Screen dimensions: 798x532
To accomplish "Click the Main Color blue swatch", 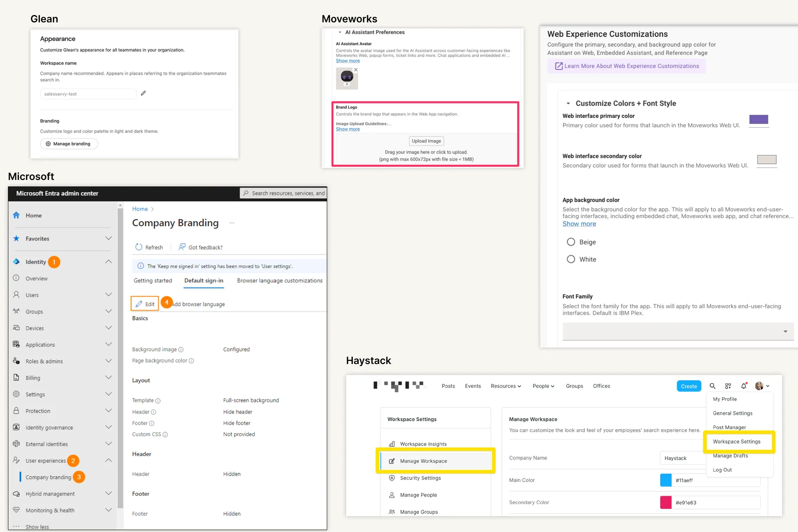I will (666, 480).
